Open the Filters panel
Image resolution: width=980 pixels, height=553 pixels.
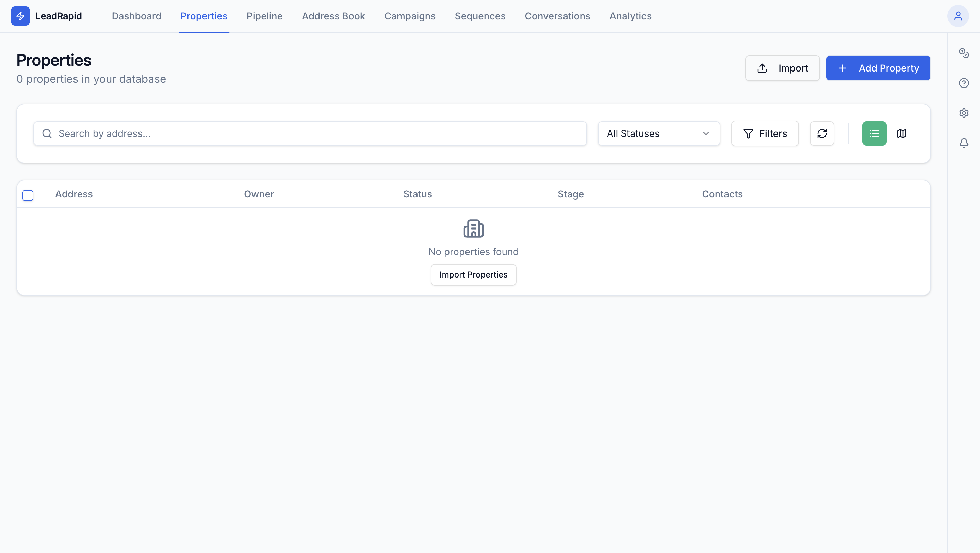coord(765,133)
